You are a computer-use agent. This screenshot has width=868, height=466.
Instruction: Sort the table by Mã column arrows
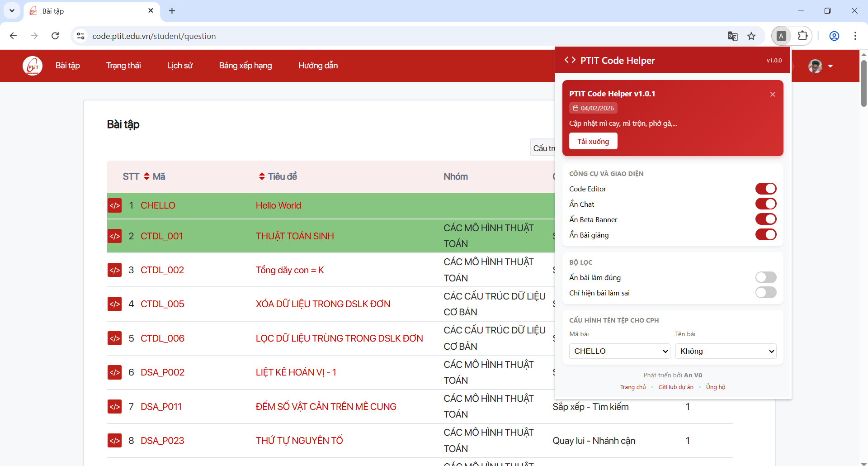(x=146, y=176)
